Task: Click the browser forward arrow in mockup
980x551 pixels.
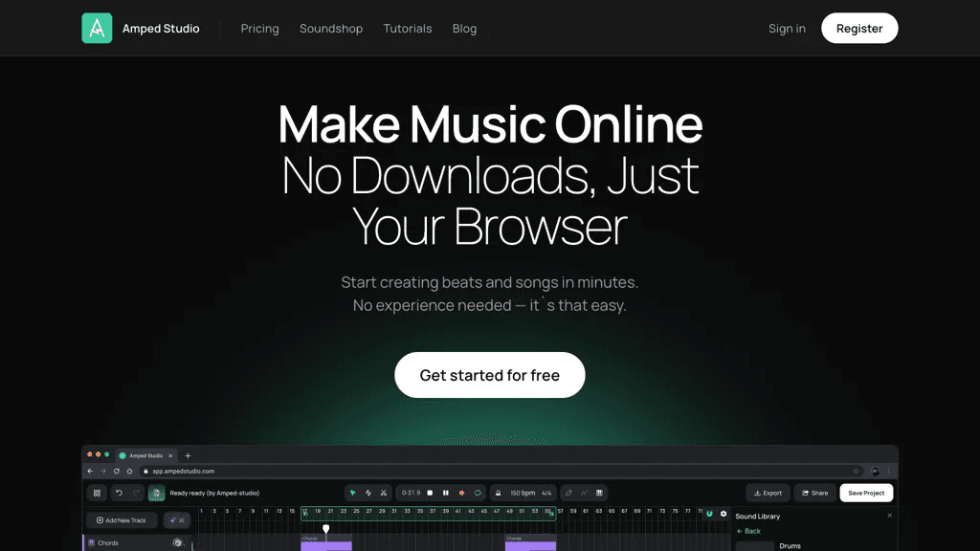Action: [103, 472]
